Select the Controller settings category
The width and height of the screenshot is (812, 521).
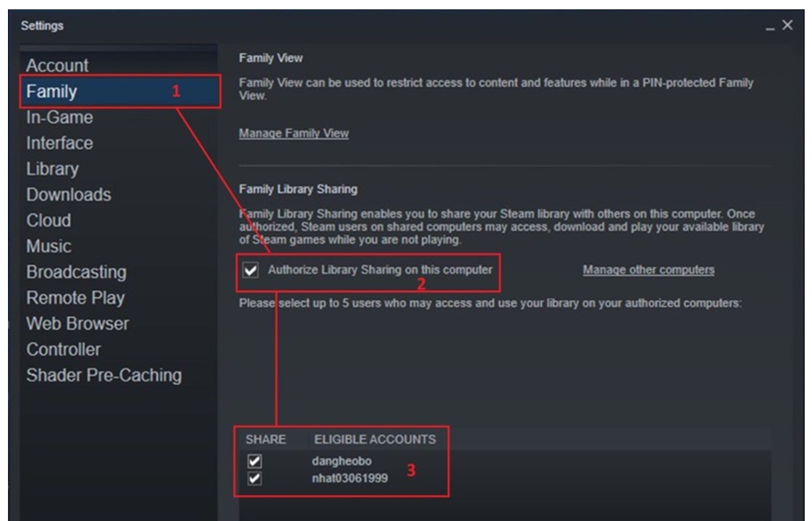(x=63, y=349)
